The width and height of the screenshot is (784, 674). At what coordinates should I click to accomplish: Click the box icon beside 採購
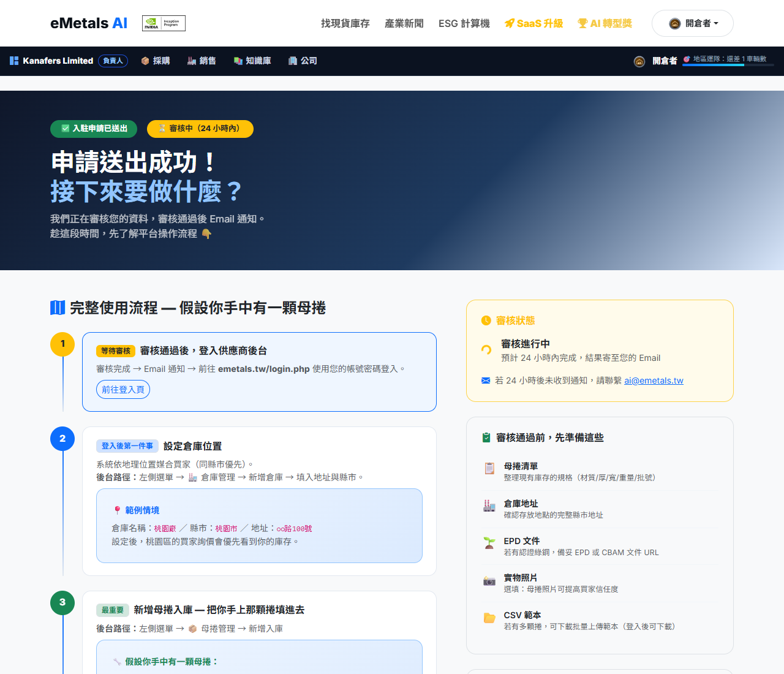(145, 61)
